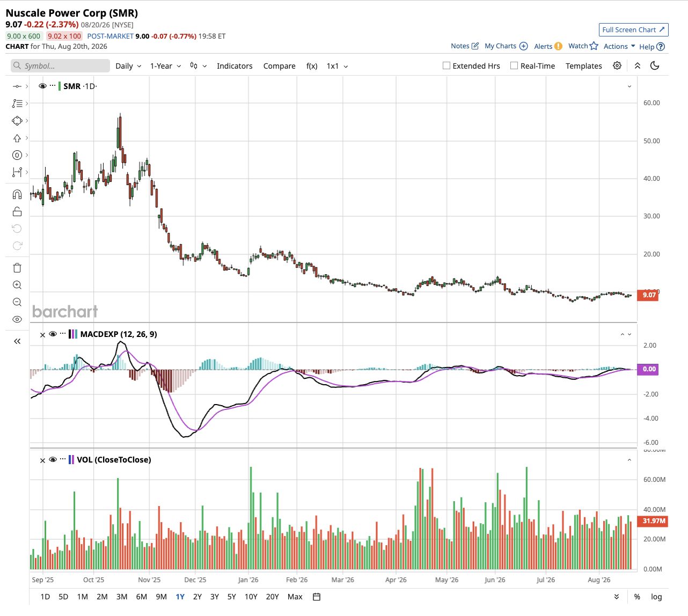Click the MACDEXP color swatches
Image resolution: width=688 pixels, height=616 pixels.
click(x=73, y=334)
